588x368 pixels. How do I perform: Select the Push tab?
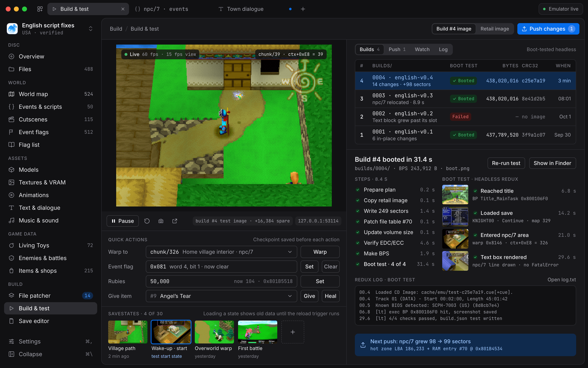pyautogui.click(x=397, y=49)
